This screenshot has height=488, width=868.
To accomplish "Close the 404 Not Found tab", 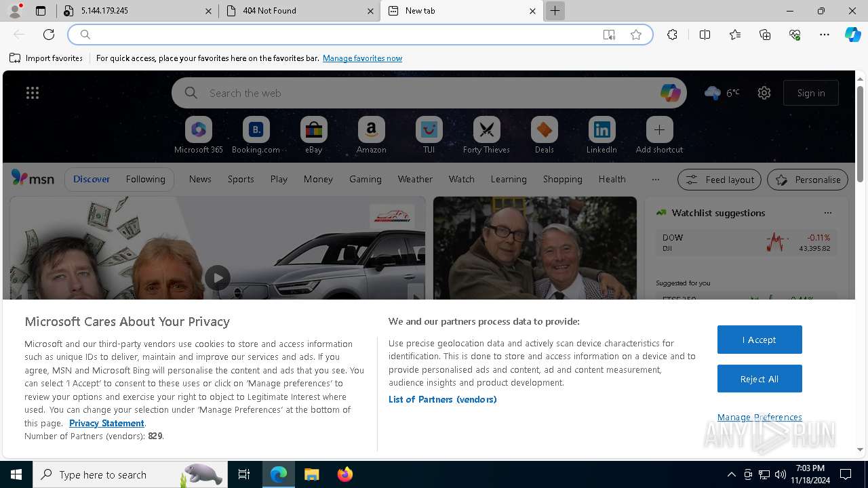I will pos(370,11).
